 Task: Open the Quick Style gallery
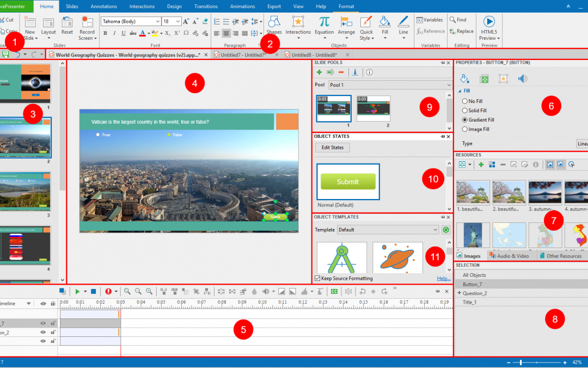pos(366,28)
